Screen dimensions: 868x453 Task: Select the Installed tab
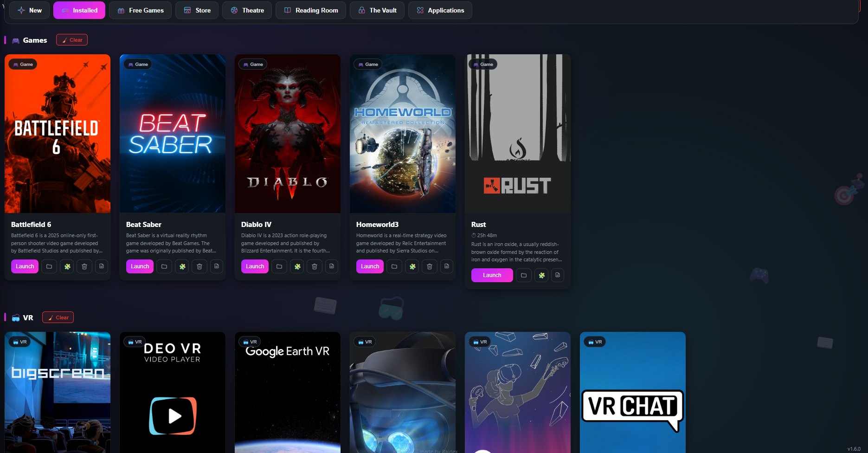click(79, 10)
